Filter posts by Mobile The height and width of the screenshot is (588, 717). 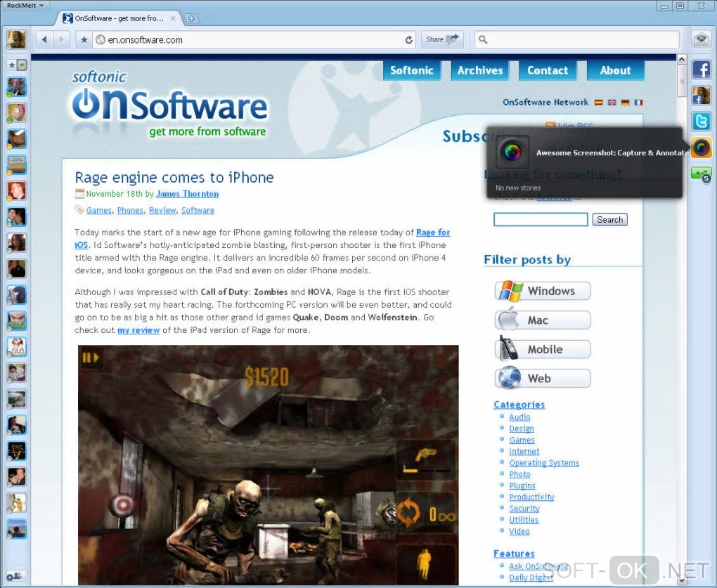pyautogui.click(x=543, y=349)
